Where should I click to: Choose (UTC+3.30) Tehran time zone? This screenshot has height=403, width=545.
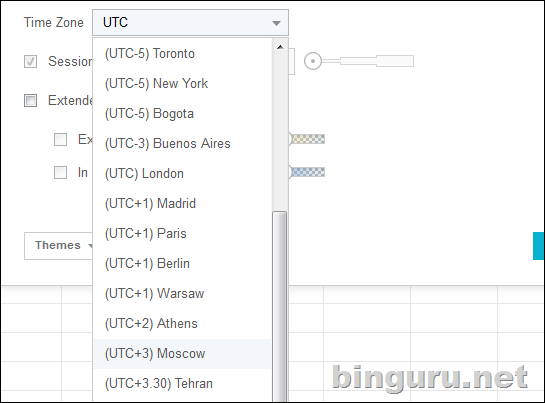point(182,384)
